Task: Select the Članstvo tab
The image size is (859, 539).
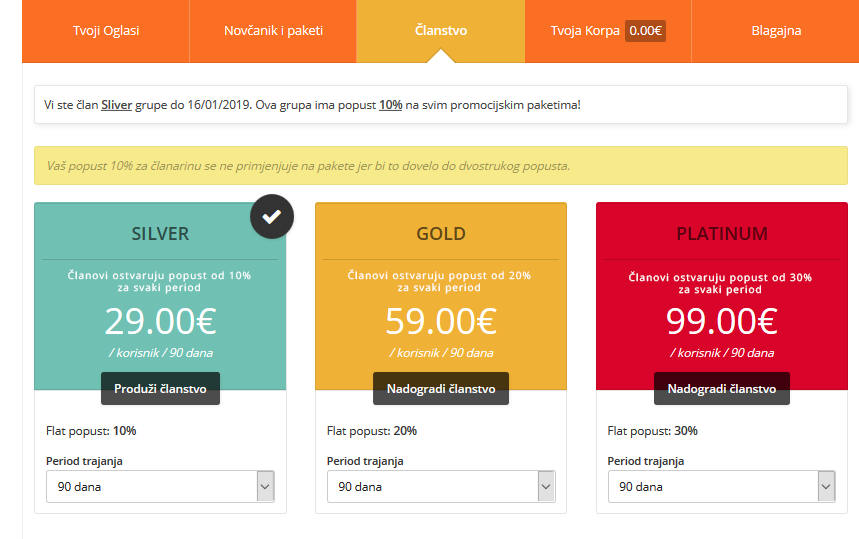Action: (440, 31)
